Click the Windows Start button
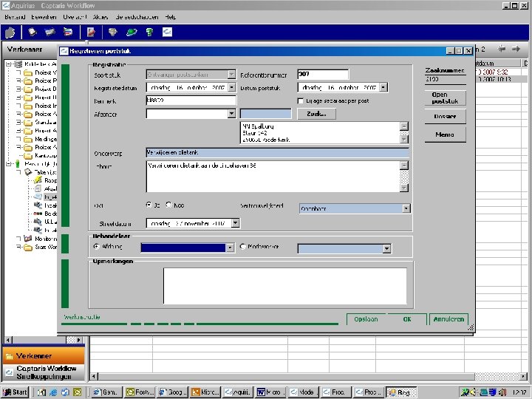 (x=15, y=392)
